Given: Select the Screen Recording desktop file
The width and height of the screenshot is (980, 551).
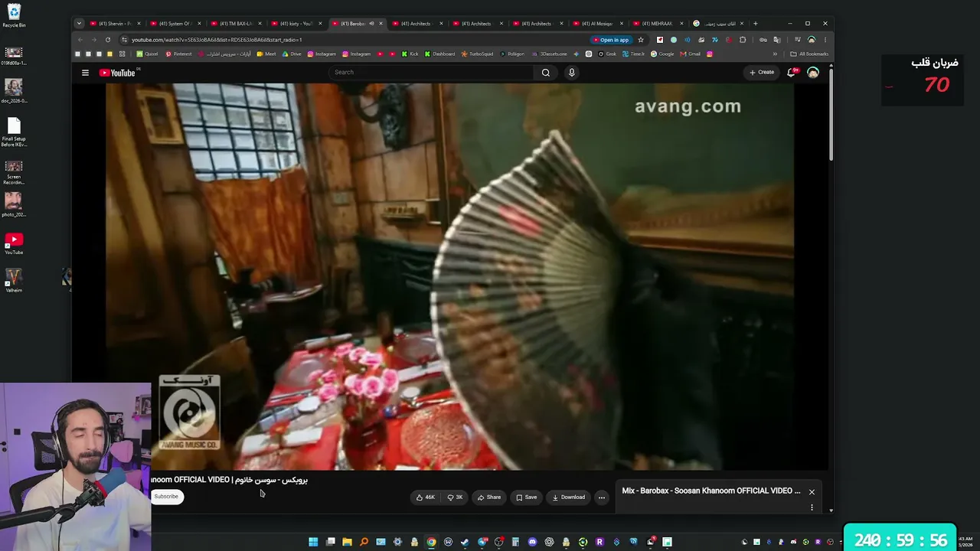Looking at the screenshot, I should (x=14, y=173).
